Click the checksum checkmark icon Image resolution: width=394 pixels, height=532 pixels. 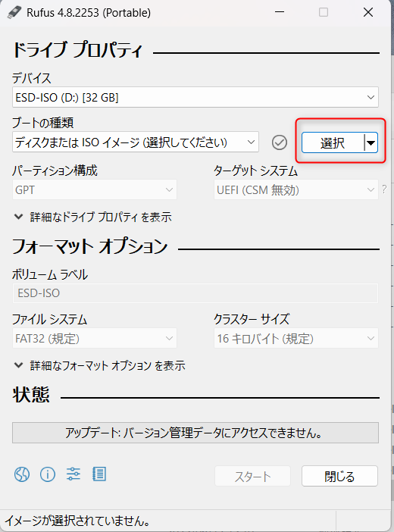280,142
